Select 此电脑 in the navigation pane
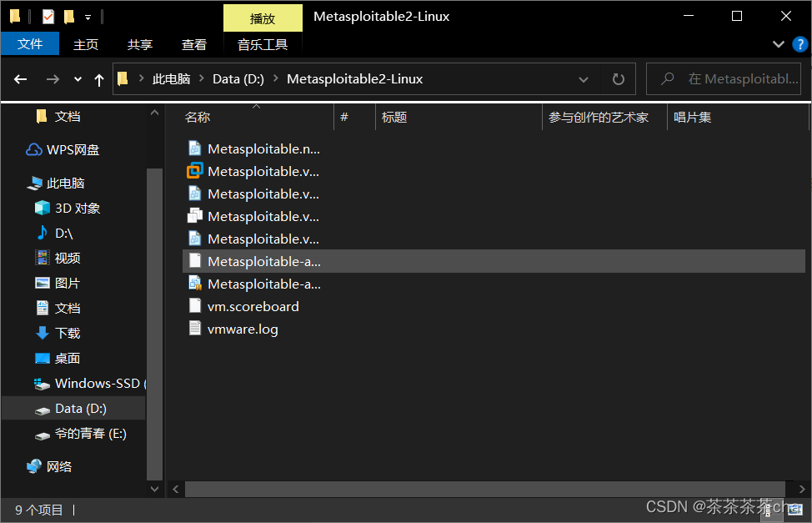This screenshot has height=523, width=812. coord(55,183)
